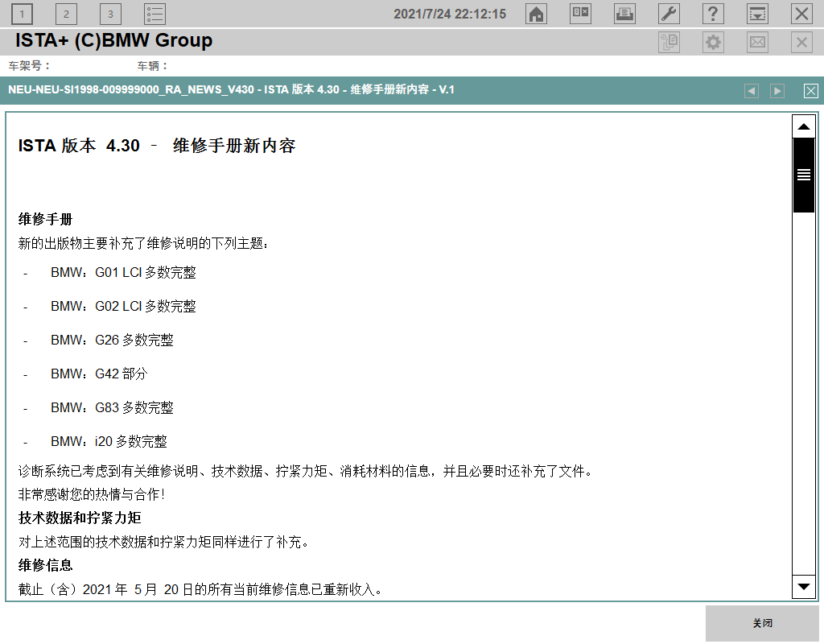Image resolution: width=824 pixels, height=644 pixels.
Task: Click the minimize-to-tray display icon
Action: 757,14
